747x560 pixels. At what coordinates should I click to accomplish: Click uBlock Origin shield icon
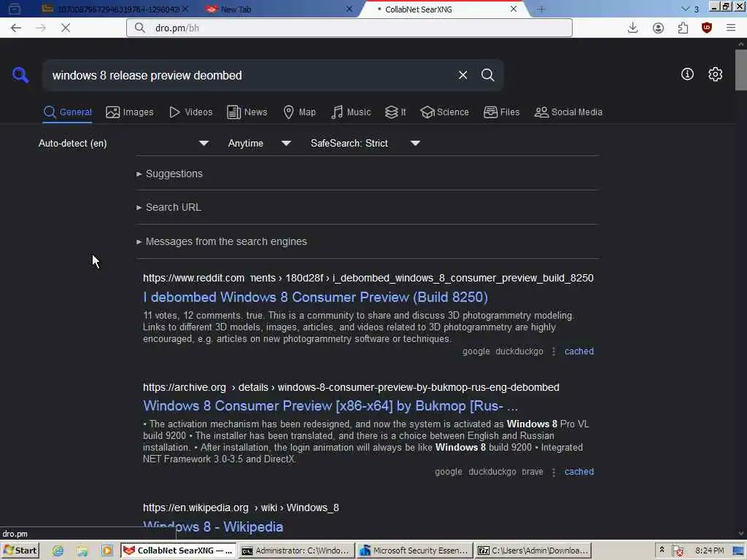(707, 28)
